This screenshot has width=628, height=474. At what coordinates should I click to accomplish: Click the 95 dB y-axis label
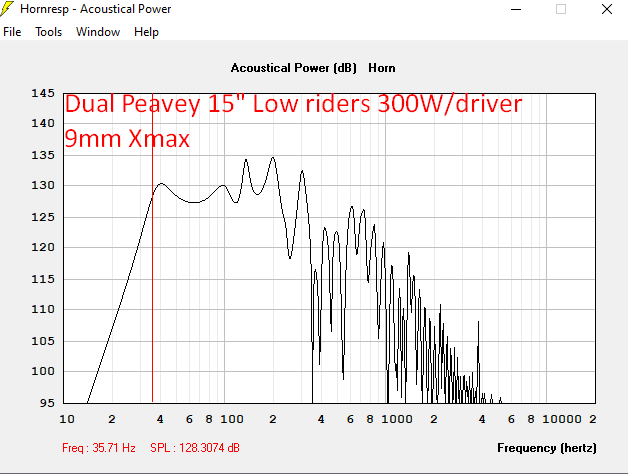[47, 403]
